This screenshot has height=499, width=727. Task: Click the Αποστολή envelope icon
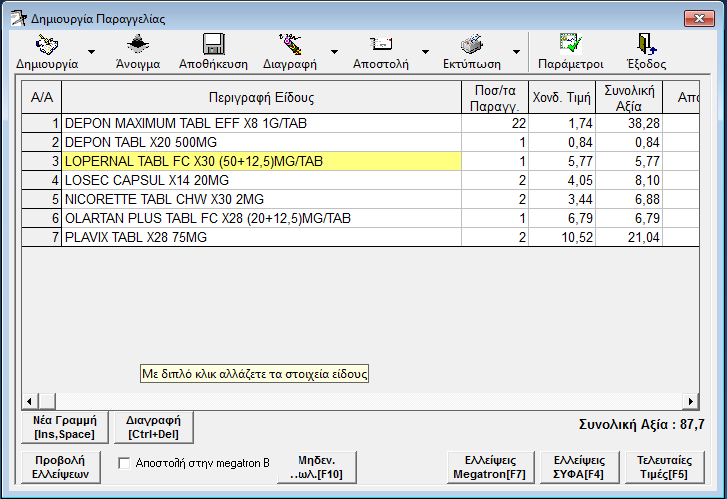pyautogui.click(x=381, y=45)
